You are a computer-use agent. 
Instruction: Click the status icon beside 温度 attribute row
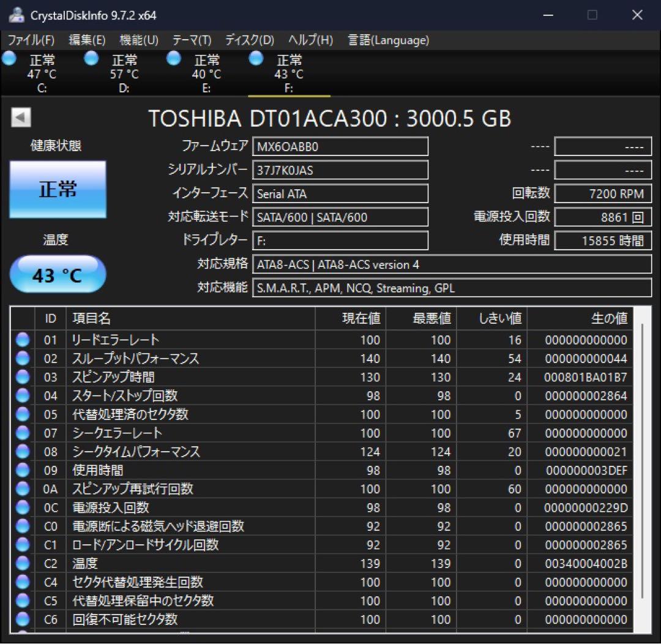tap(22, 563)
